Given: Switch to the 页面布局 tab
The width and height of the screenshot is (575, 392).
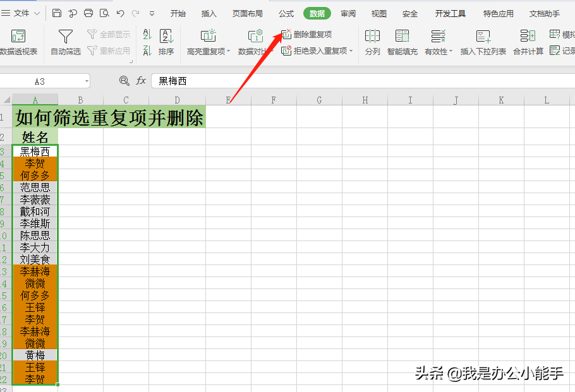Looking at the screenshot, I should (x=248, y=13).
